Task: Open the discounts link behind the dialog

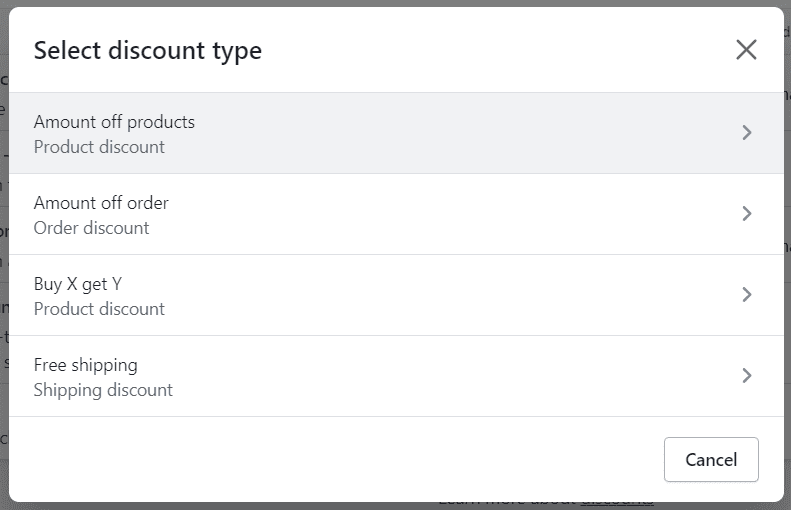Action: (617, 502)
